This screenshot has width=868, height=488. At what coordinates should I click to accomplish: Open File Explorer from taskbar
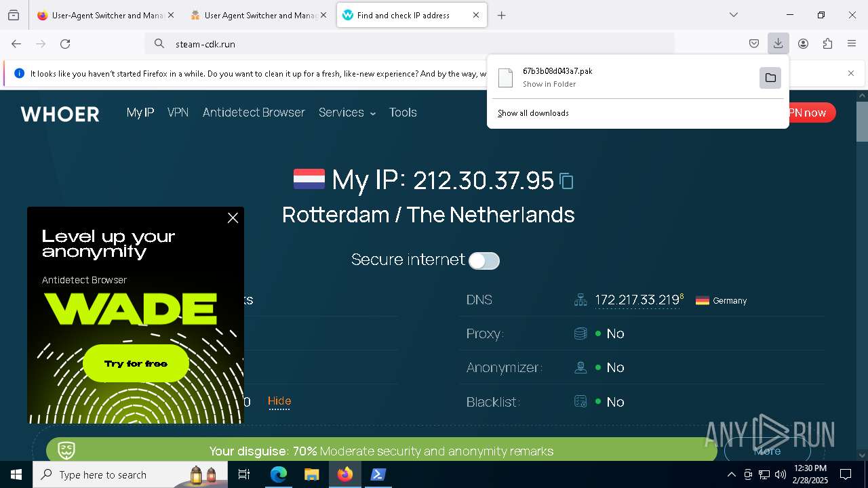pyautogui.click(x=312, y=474)
